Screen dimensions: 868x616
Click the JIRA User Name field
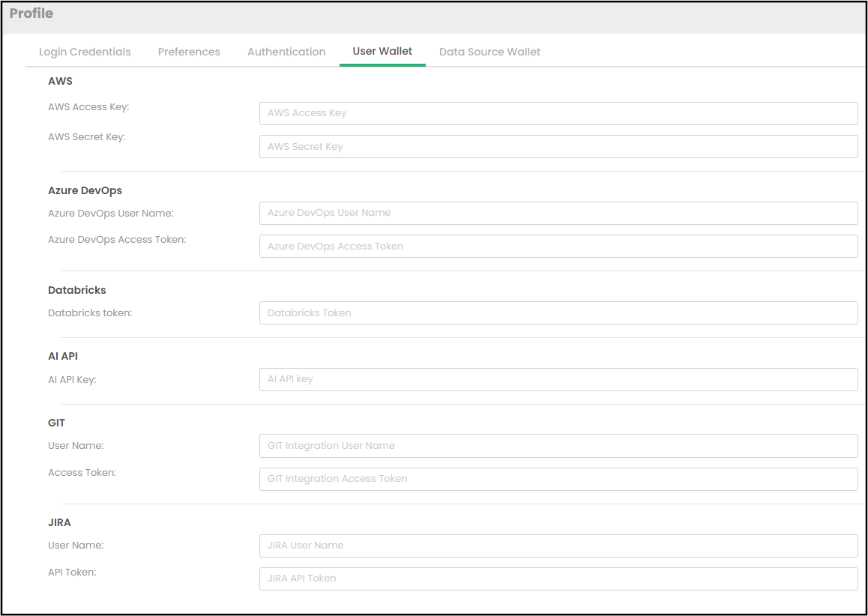(558, 546)
